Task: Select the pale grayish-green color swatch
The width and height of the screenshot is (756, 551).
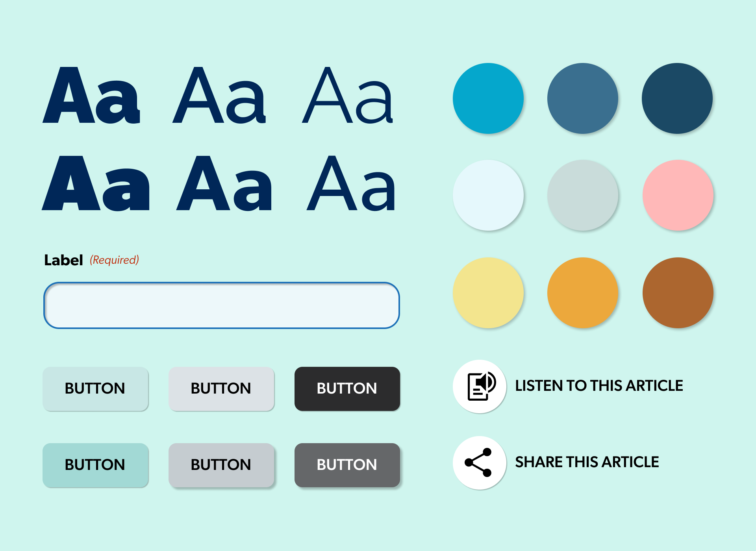Action: pos(583,195)
